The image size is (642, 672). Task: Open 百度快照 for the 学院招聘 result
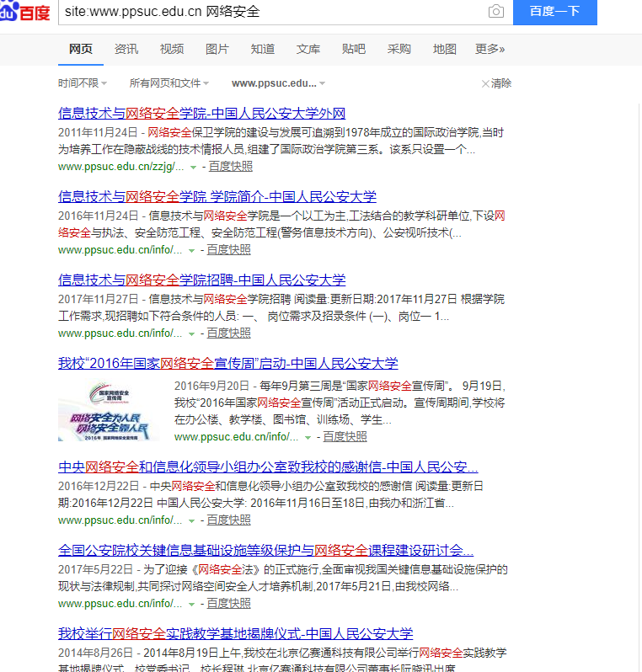228,333
